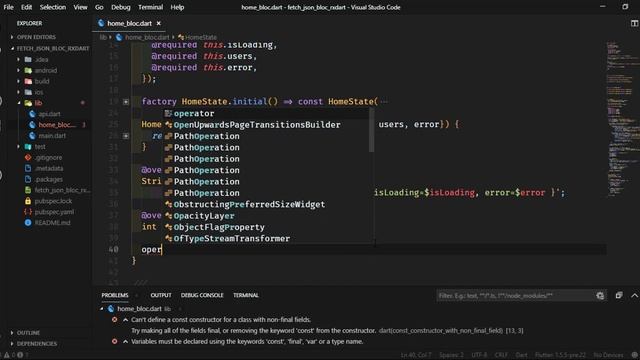This screenshot has width=640, height=360.
Task: Expand the .idea folder
Action: [41, 60]
